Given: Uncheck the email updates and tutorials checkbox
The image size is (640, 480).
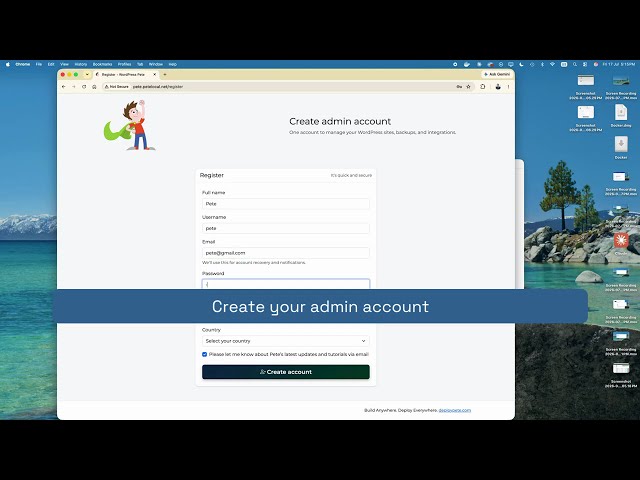Looking at the screenshot, I should coord(204,354).
